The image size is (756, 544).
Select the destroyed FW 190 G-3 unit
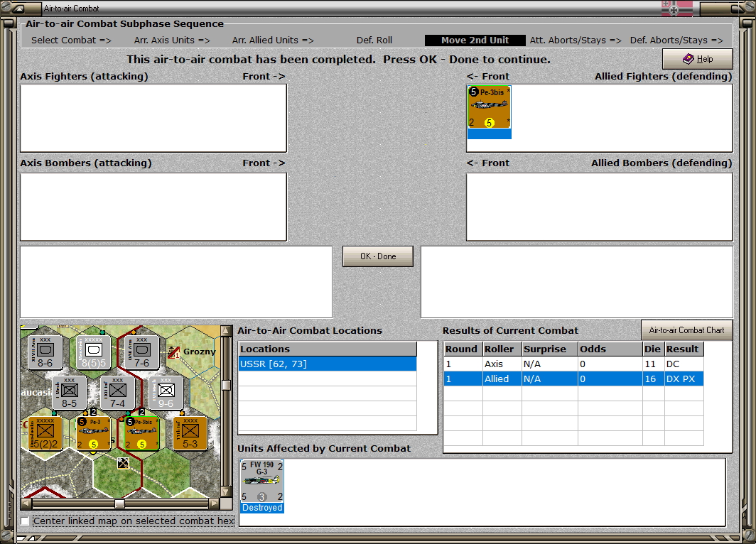tap(261, 486)
